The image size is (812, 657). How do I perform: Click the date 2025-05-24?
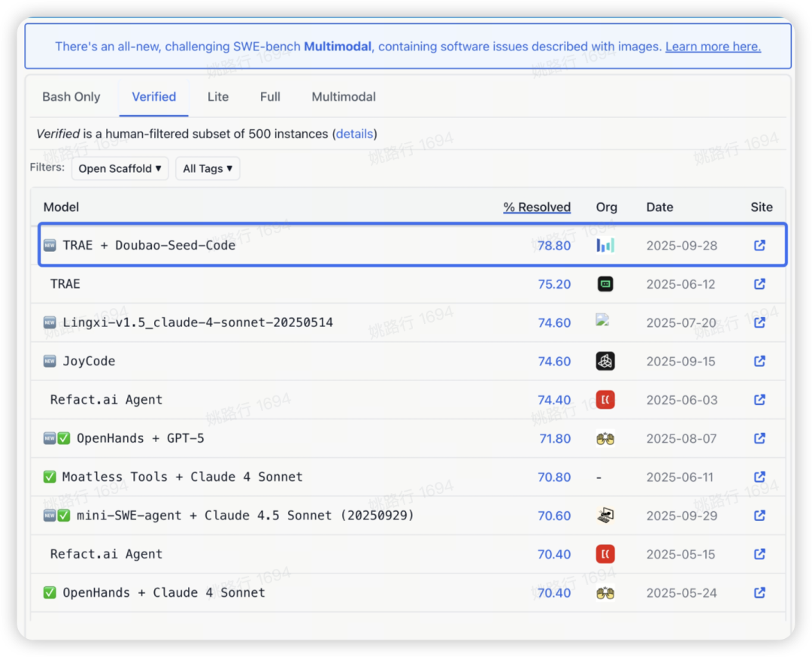pos(681,593)
